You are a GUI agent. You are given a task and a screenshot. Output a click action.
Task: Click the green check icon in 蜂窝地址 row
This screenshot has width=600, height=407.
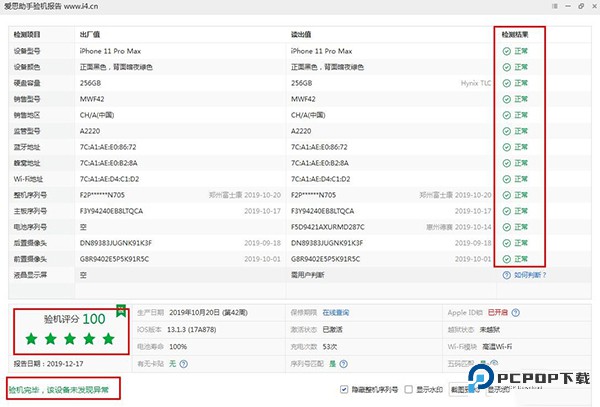pos(507,163)
